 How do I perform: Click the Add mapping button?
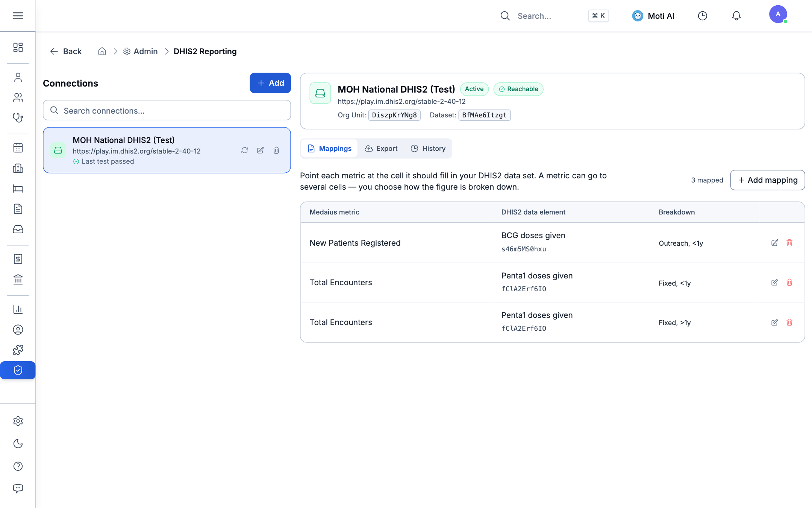(767, 180)
